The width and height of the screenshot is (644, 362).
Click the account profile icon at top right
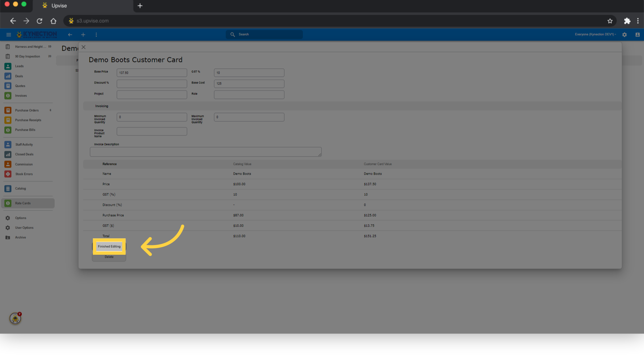coord(638,35)
